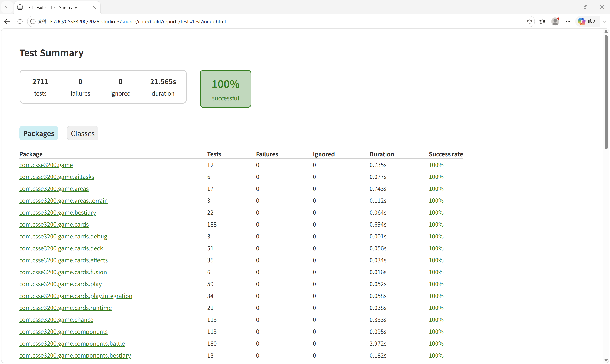Screen dimensions: 610x364
Task: Expand the tab search dropdown
Action: (x=7, y=7)
